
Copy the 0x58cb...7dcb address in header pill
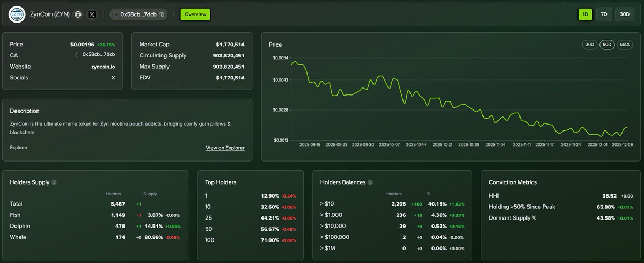click(162, 14)
